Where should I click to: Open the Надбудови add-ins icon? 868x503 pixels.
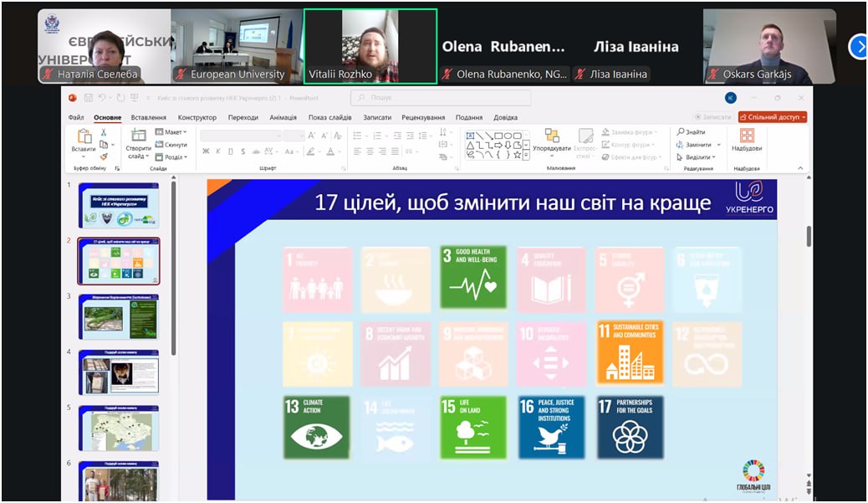point(746,136)
